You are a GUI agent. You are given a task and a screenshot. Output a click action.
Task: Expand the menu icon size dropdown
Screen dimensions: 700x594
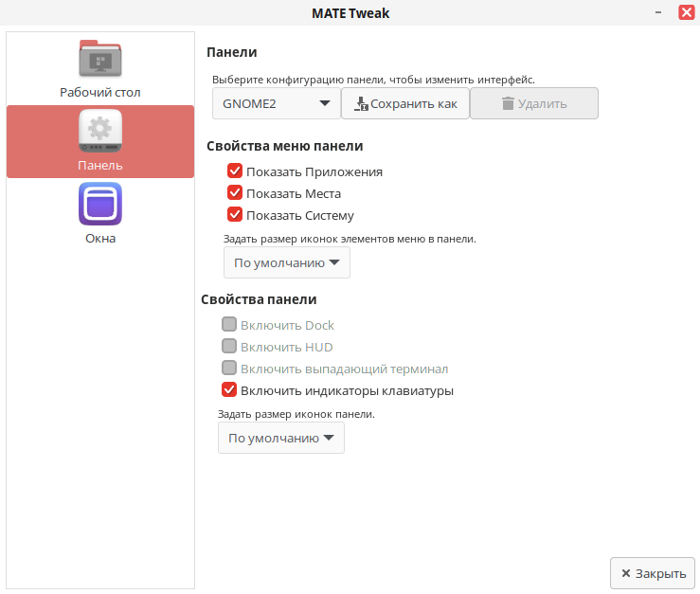point(286,262)
